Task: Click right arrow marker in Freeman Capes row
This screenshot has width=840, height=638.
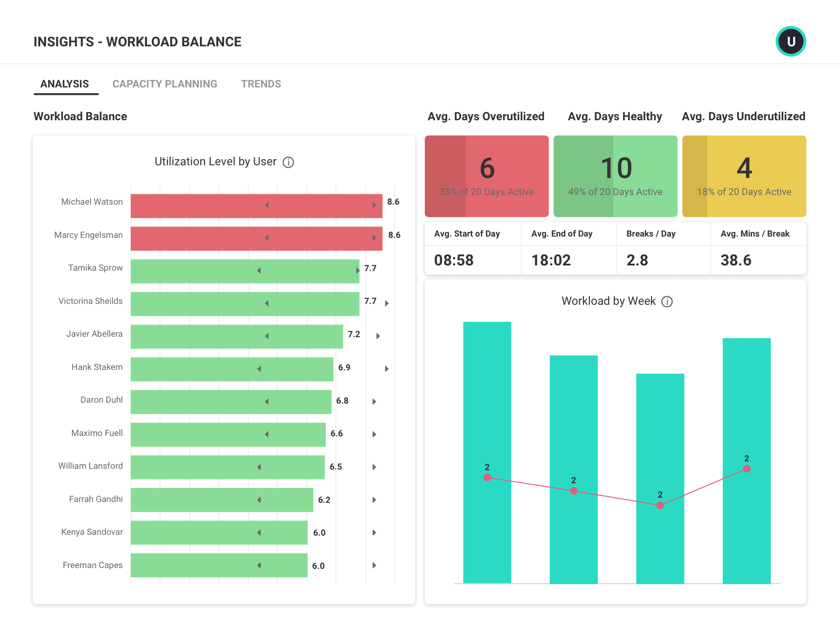Action: pos(374,565)
